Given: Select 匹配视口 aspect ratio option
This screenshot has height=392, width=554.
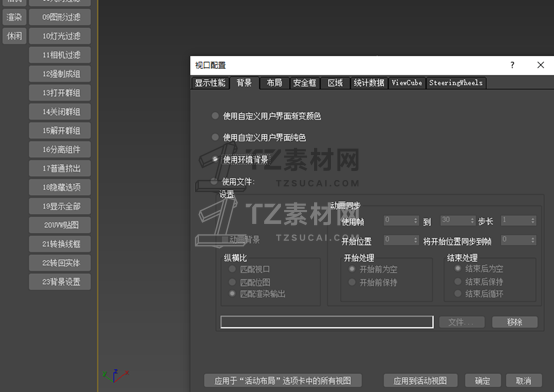Looking at the screenshot, I should click(232, 269).
